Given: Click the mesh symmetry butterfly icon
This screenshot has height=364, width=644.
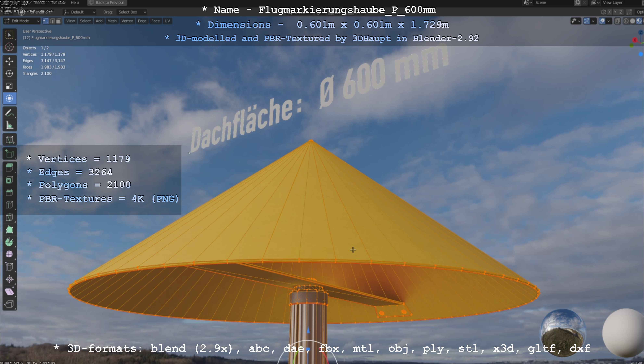Looking at the screenshot, I should (603, 12).
